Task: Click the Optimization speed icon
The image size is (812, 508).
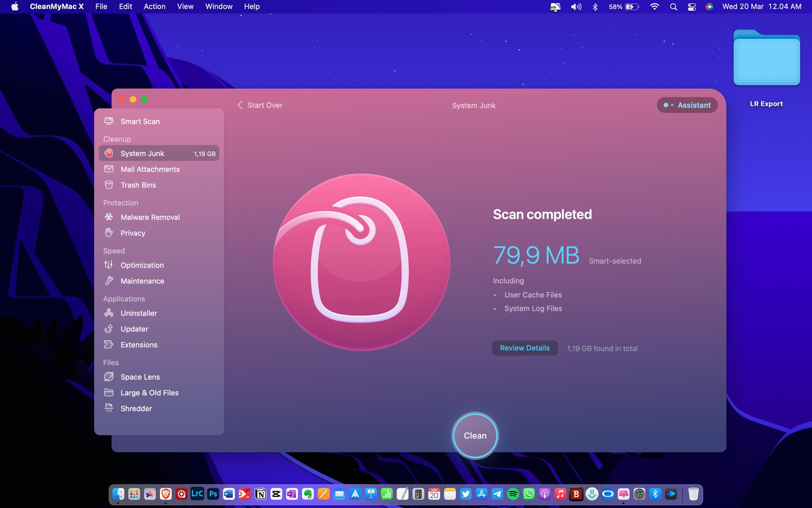Action: [x=109, y=265]
